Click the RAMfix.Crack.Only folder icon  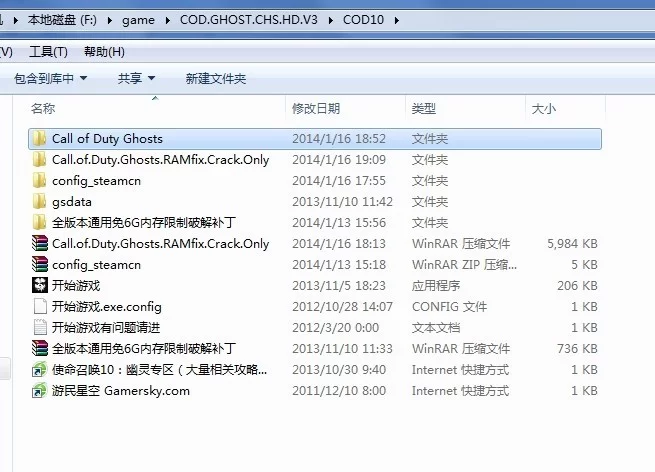[40, 160]
